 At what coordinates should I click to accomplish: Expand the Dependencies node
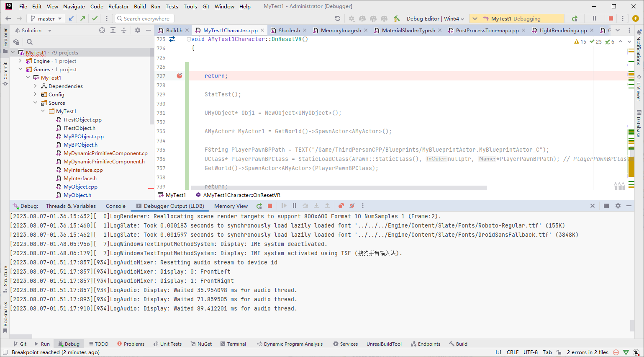point(35,86)
